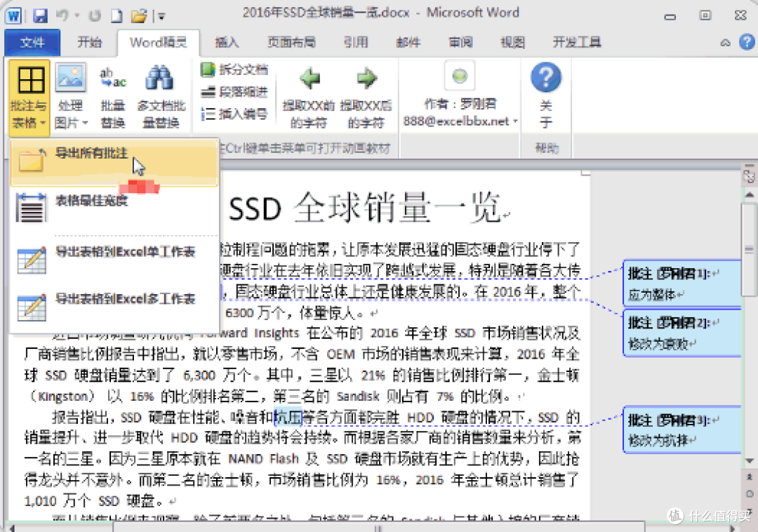The height and width of the screenshot is (532, 758).
Task: Select the 开发工具 ribbon tab
Action: (577, 43)
